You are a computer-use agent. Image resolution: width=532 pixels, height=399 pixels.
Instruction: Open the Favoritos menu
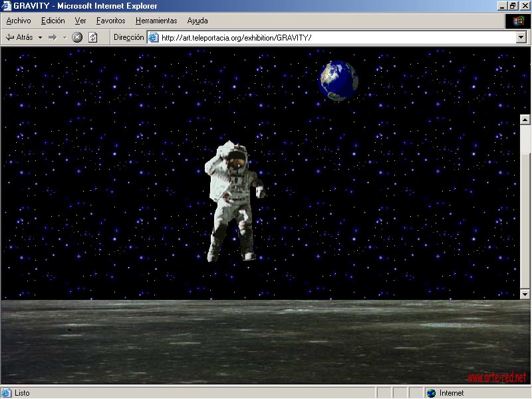click(x=110, y=21)
